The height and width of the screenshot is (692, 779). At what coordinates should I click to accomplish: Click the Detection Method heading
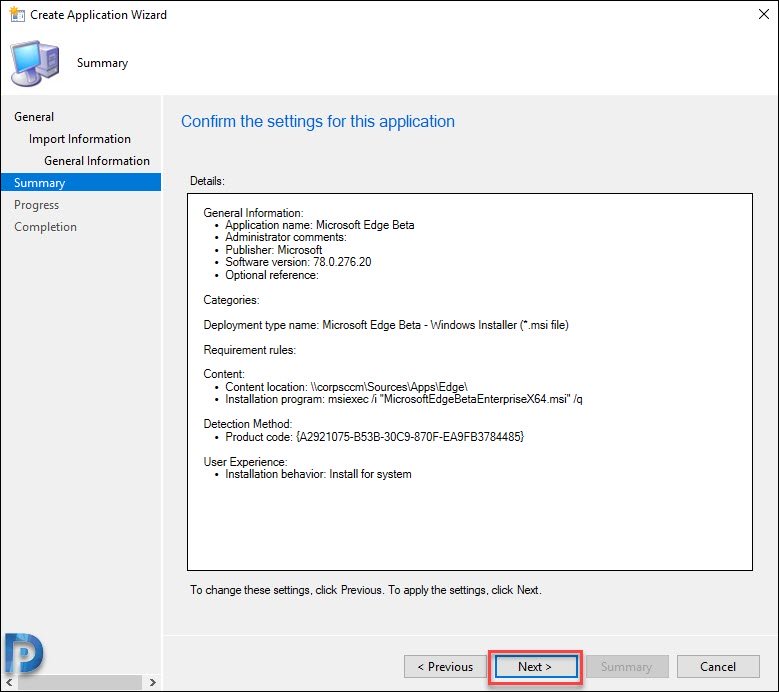pos(247,424)
